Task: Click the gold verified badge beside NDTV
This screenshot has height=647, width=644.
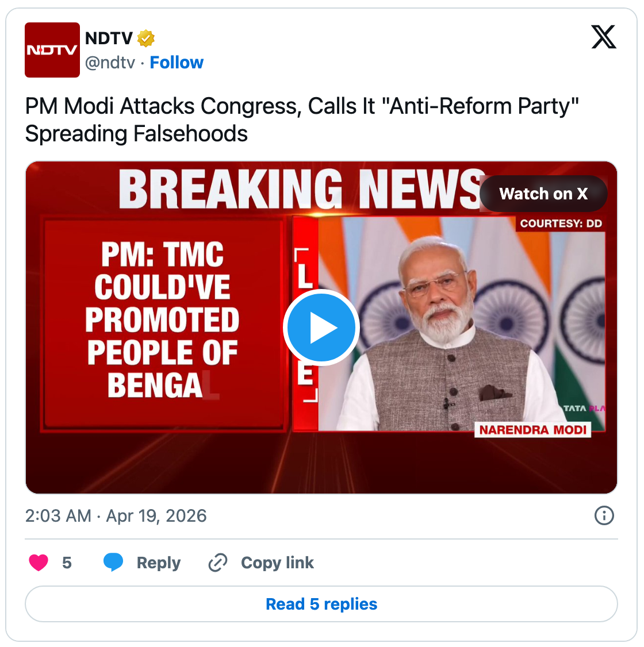Action: tap(146, 38)
